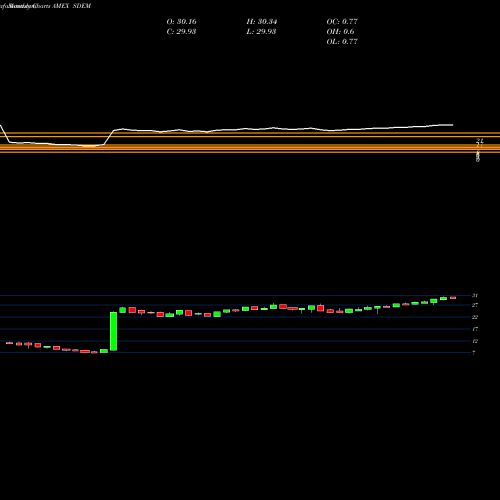Click the 'AMEX SDEM' ticker title

(71, 6)
